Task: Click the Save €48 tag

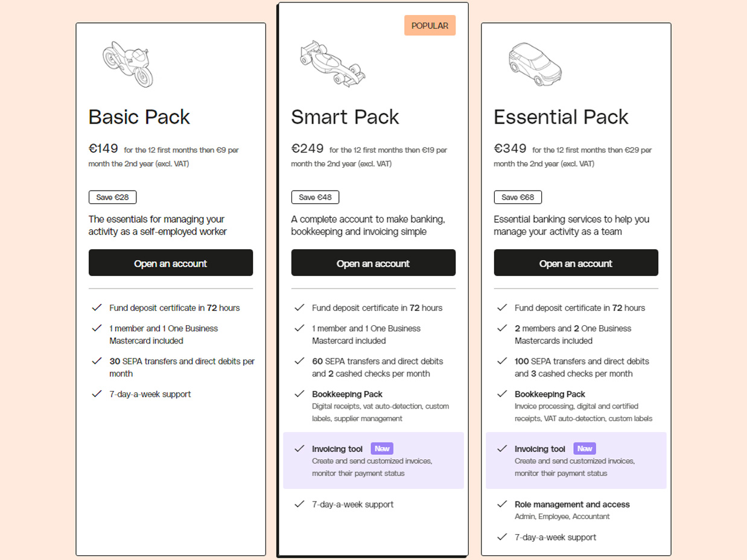Action: coord(316,197)
